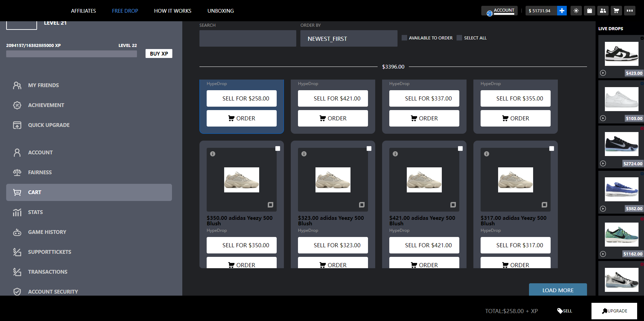Click Sell For $421.00 in the top row

point(333,98)
